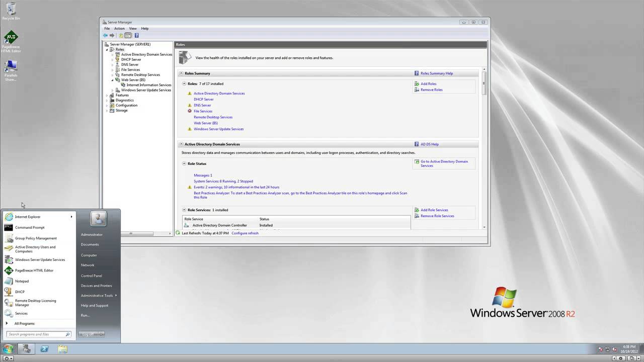Collapse the Role Status section
Screen dimensions: 644x362
[x=185, y=163]
